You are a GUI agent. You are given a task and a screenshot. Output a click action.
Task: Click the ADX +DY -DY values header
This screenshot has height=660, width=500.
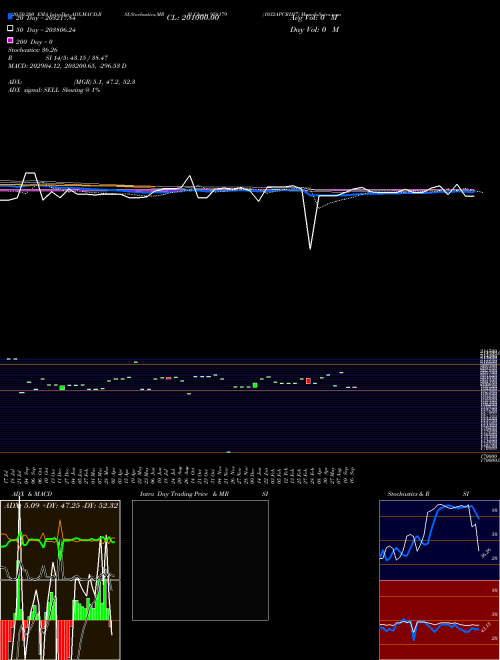click(61, 506)
